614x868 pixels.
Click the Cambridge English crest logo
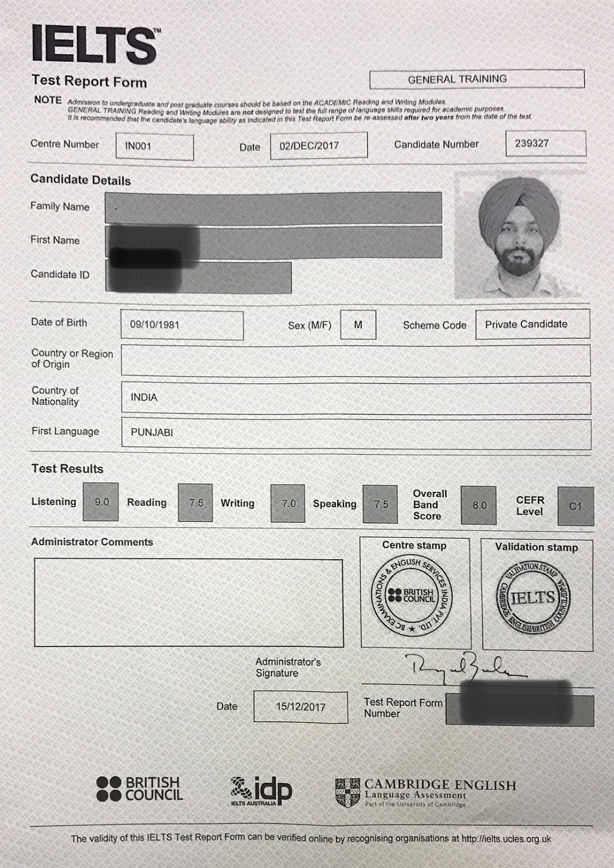[x=348, y=793]
